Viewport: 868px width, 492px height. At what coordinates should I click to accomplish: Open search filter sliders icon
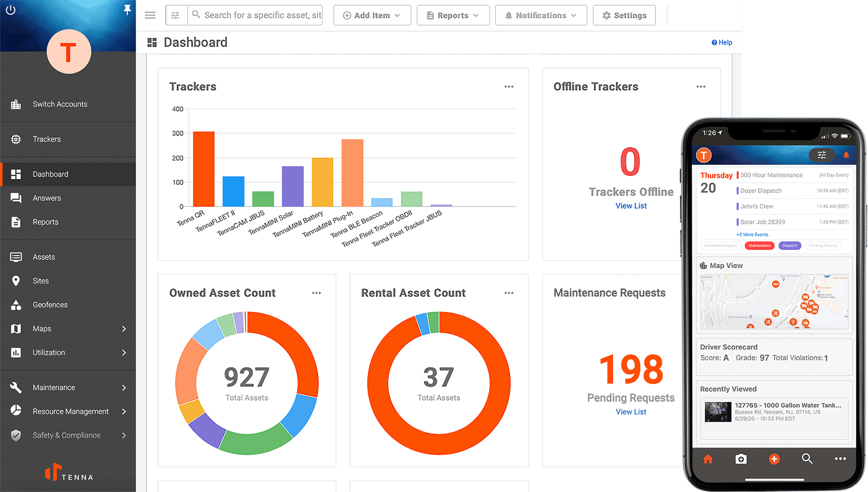[176, 15]
